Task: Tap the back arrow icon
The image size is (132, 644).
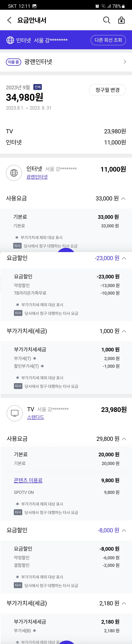Action: 10,20
